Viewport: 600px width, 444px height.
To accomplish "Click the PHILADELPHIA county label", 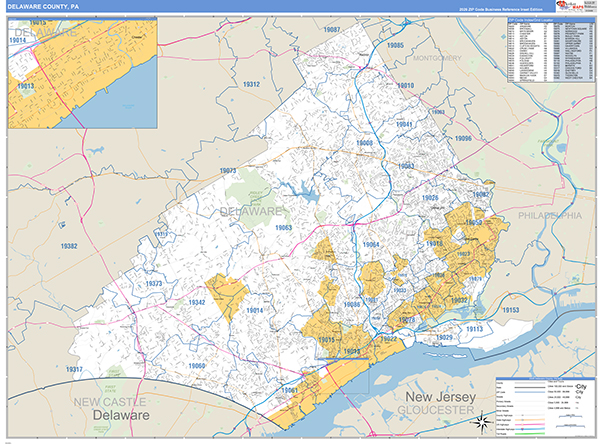I will (x=550, y=215).
